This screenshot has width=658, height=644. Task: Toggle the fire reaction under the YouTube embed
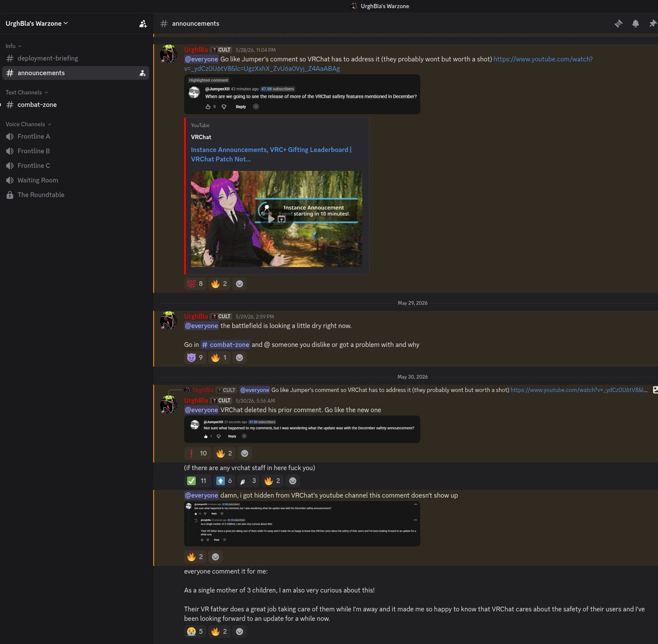(219, 284)
